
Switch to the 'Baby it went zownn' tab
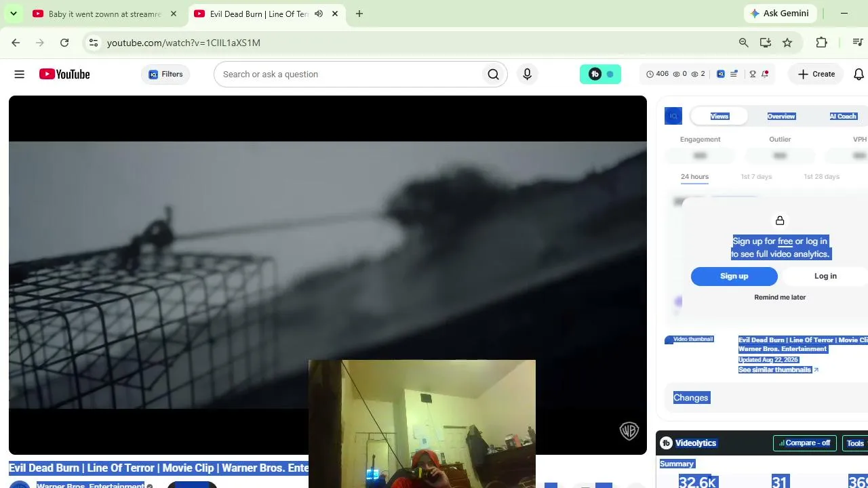(x=104, y=14)
